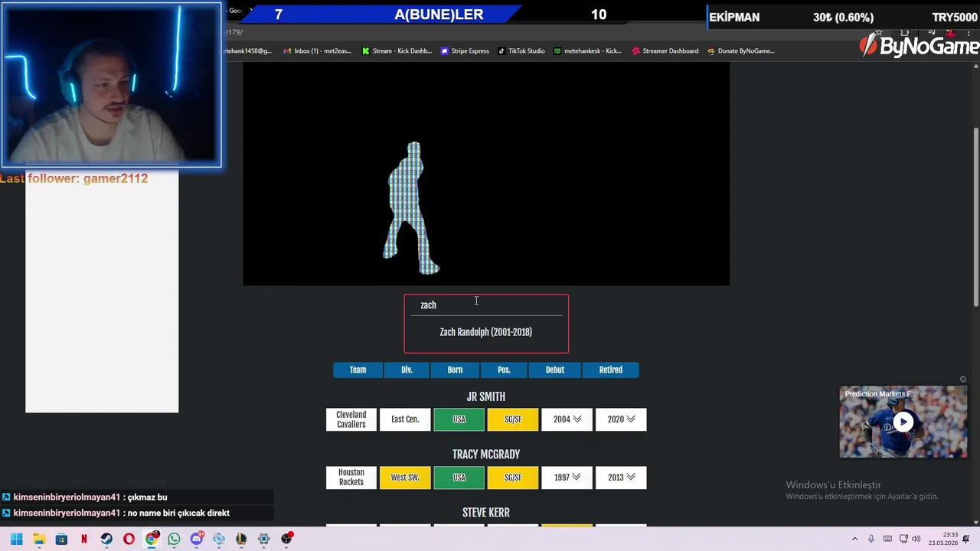Open OBS Studio from the taskbar
The image size is (980, 551).
point(286,539)
